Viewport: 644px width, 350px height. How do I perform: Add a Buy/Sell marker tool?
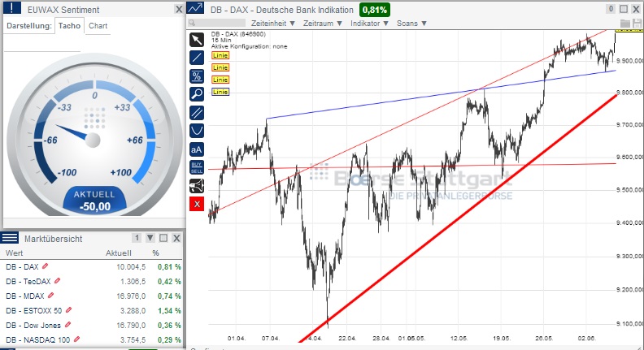click(197, 167)
